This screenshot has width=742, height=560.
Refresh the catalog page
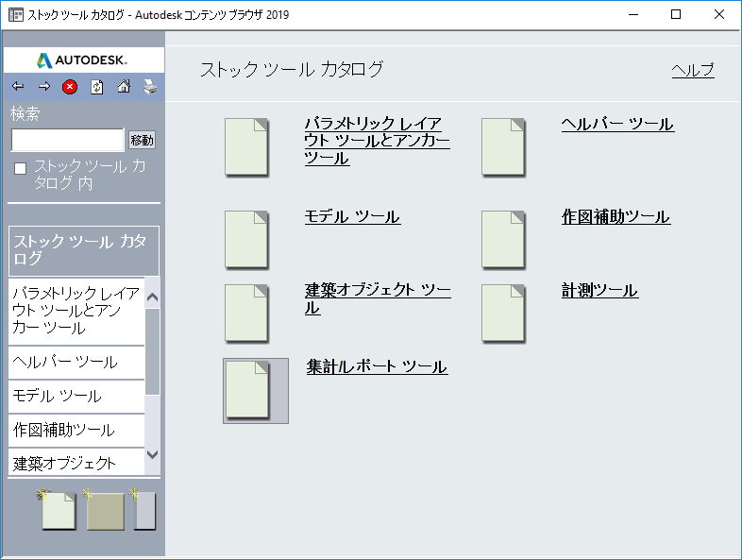point(96,87)
